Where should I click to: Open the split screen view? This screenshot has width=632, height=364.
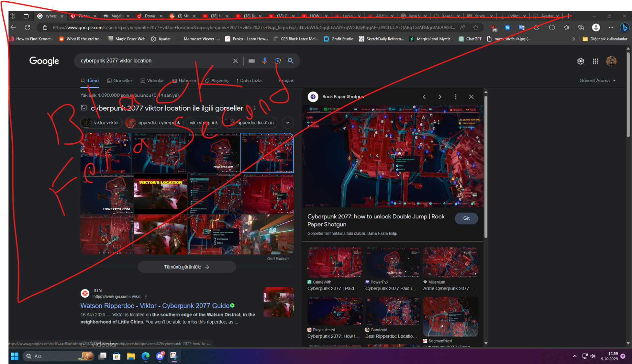click(x=552, y=27)
